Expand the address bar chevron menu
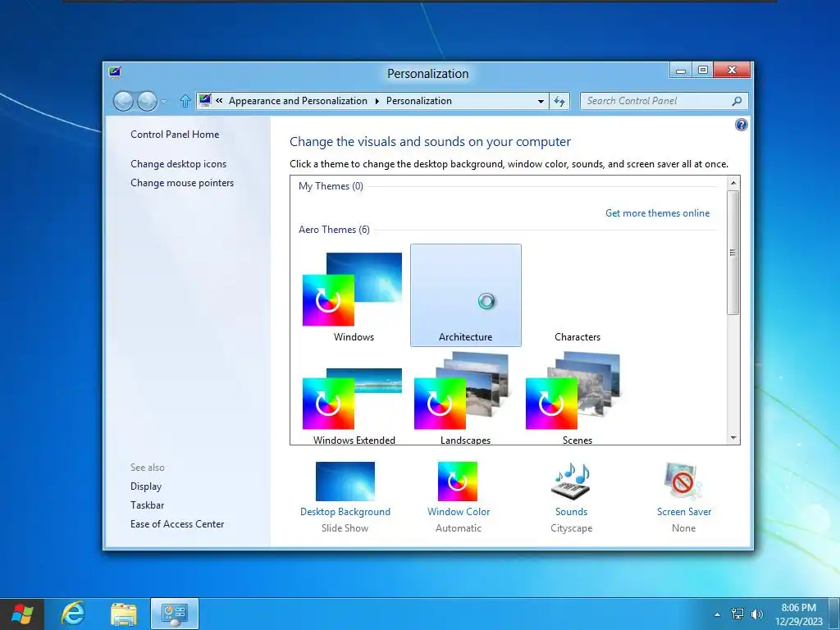Image resolution: width=840 pixels, height=630 pixels. 219,100
